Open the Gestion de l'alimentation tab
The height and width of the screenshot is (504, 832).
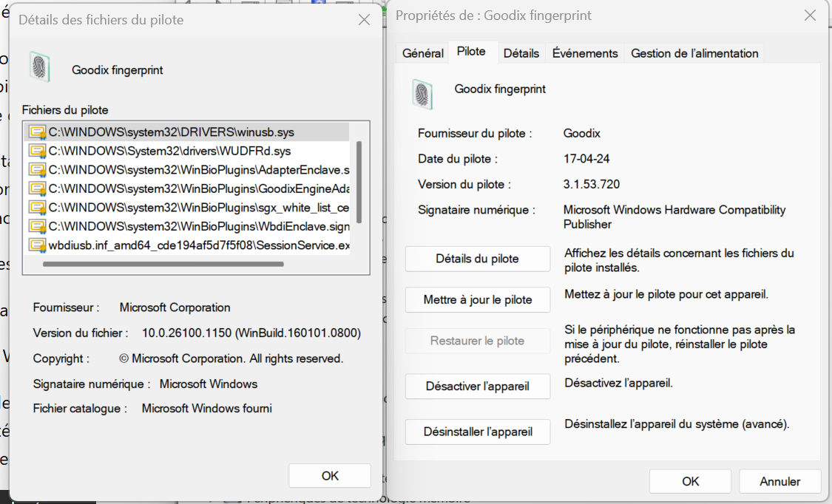coord(694,53)
